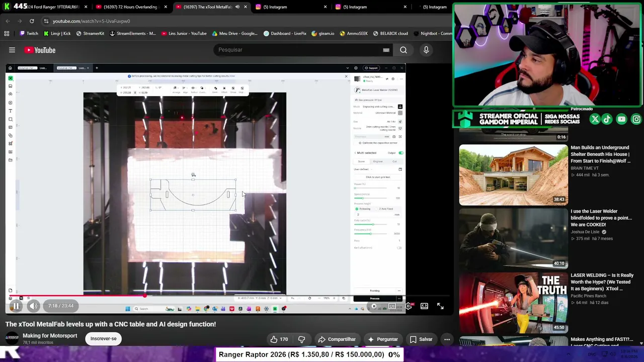Reload the page in the browser

coord(32,21)
